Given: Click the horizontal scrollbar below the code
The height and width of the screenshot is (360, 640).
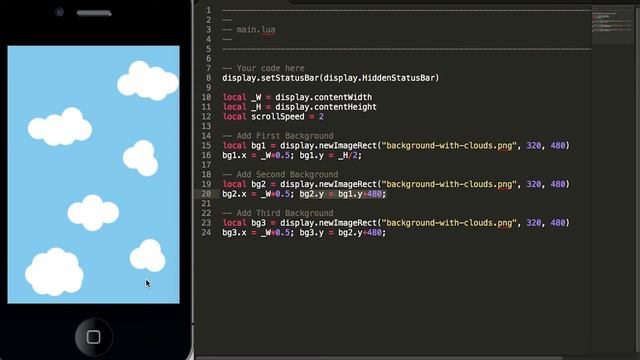Looking at the screenshot, I should [380, 358].
